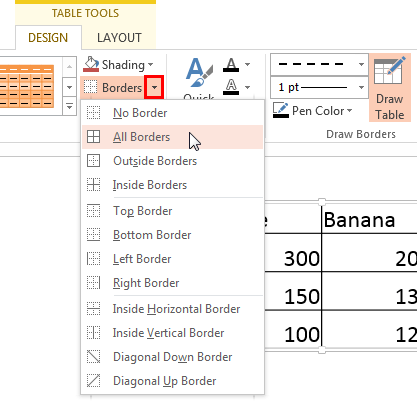Open the Text Outline dropdown arrow
The height and width of the screenshot is (403, 417).
pyautogui.click(x=247, y=87)
